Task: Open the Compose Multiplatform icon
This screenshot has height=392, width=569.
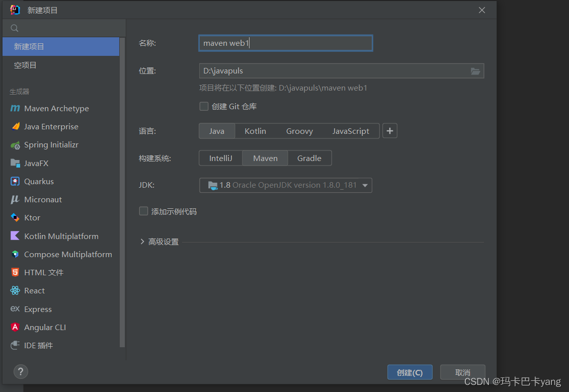Action: tap(15, 254)
